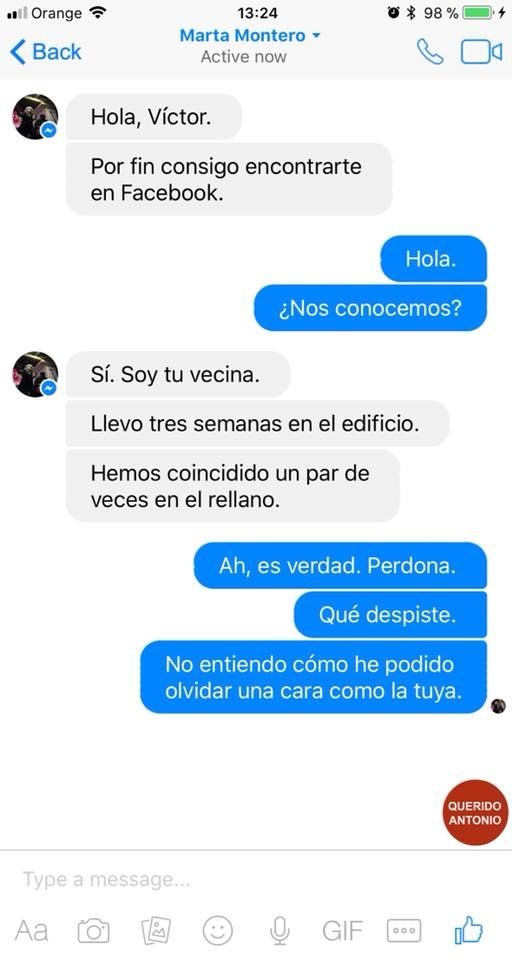Tap the battery indicator in status bar

(479, 12)
